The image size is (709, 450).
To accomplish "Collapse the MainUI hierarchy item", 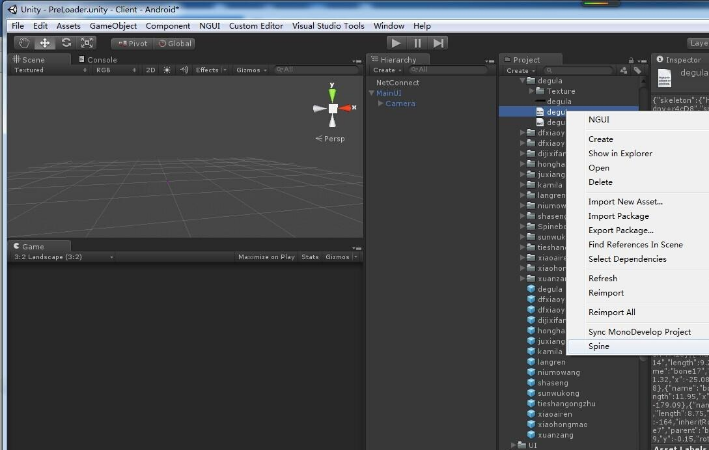I will [372, 93].
